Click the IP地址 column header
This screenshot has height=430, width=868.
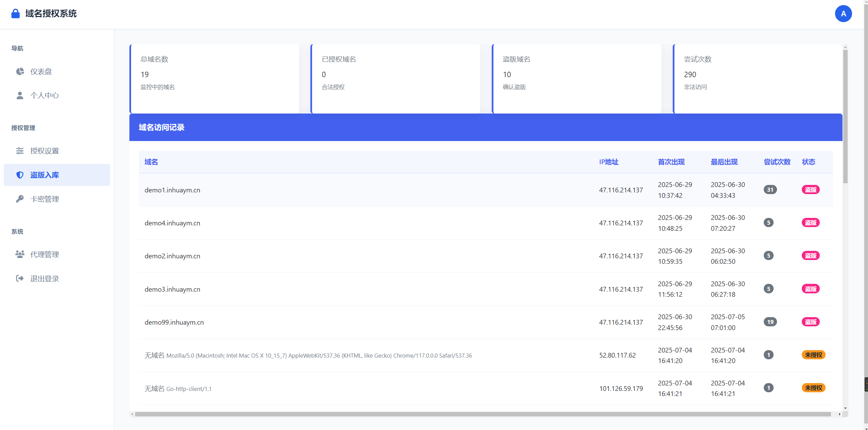click(609, 162)
